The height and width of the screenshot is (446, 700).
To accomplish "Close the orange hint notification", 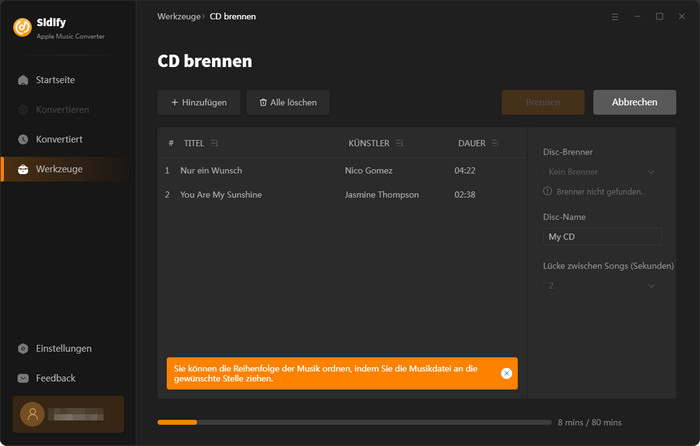I will point(506,373).
